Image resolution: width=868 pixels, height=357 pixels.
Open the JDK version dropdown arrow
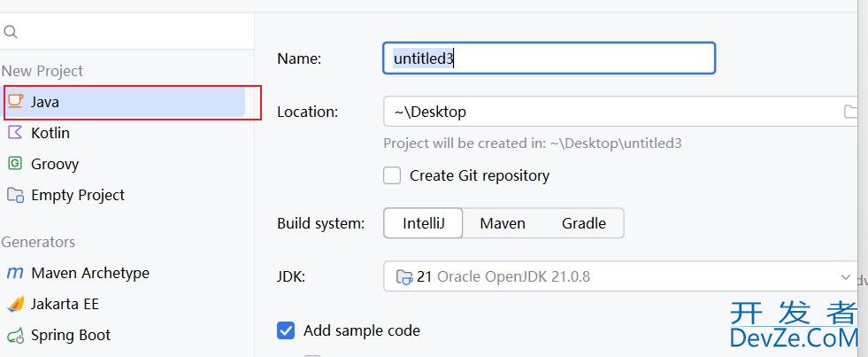[x=845, y=276]
